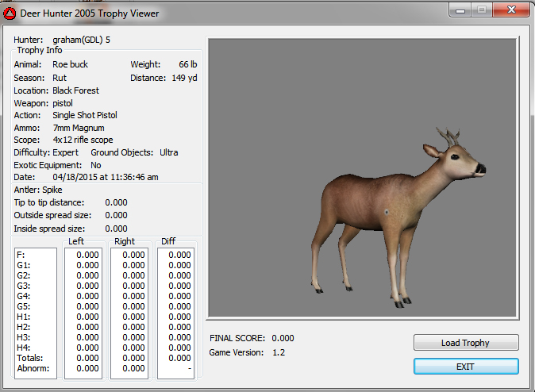
Task: Minimize the Trophy Viewer window
Action: pyautogui.click(x=460, y=10)
